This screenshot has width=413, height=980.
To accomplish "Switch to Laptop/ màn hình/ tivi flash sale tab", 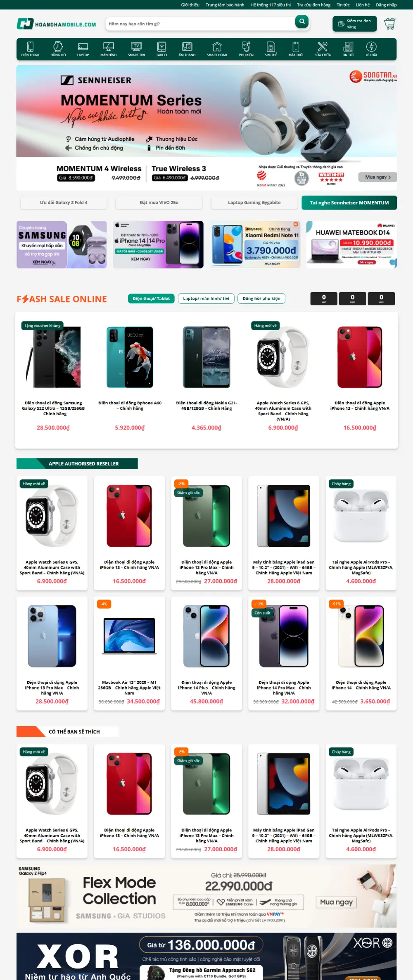I will [x=206, y=299].
